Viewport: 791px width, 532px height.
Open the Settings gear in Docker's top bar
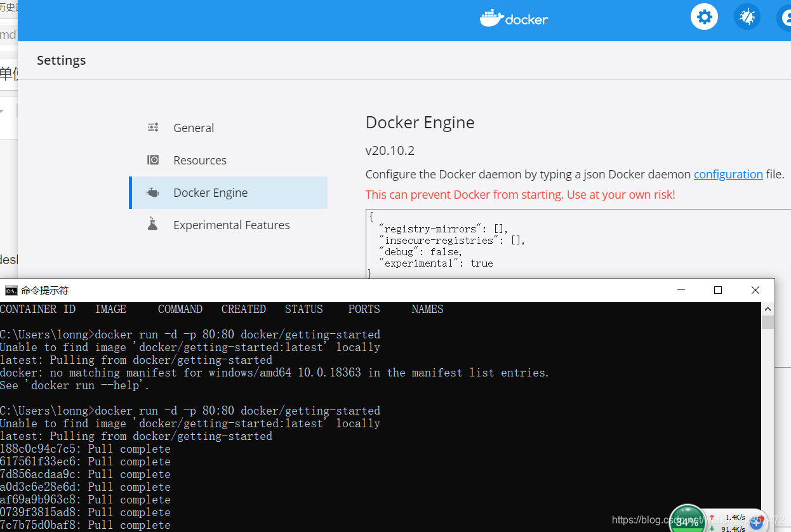(x=704, y=17)
